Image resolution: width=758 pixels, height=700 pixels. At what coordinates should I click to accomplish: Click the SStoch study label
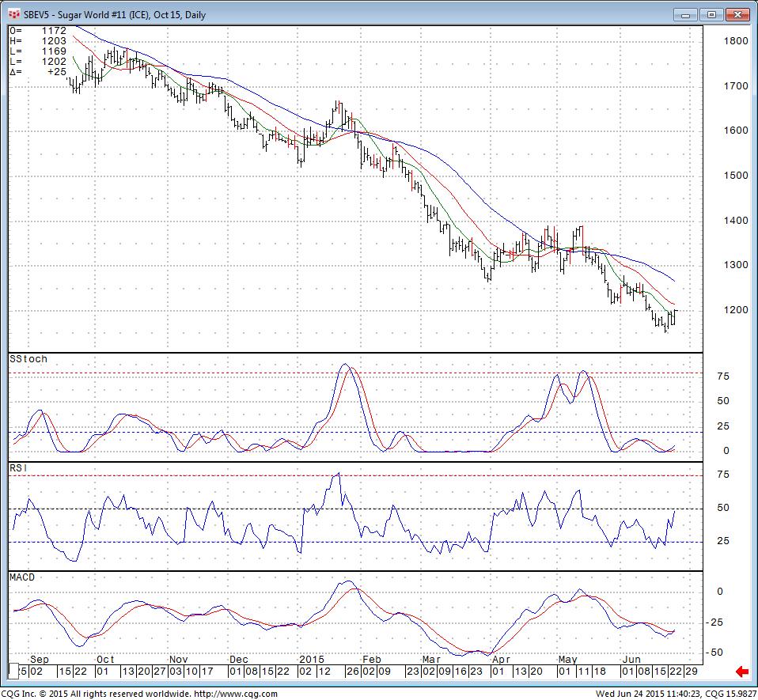pos(28,359)
